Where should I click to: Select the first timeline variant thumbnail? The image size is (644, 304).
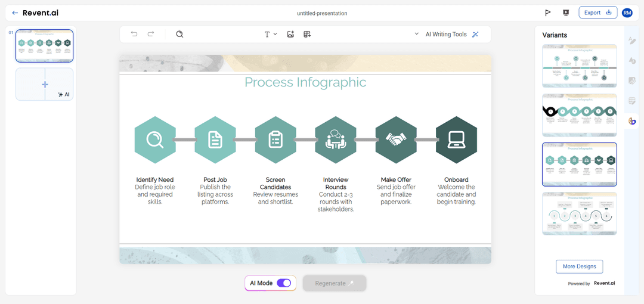579,66
